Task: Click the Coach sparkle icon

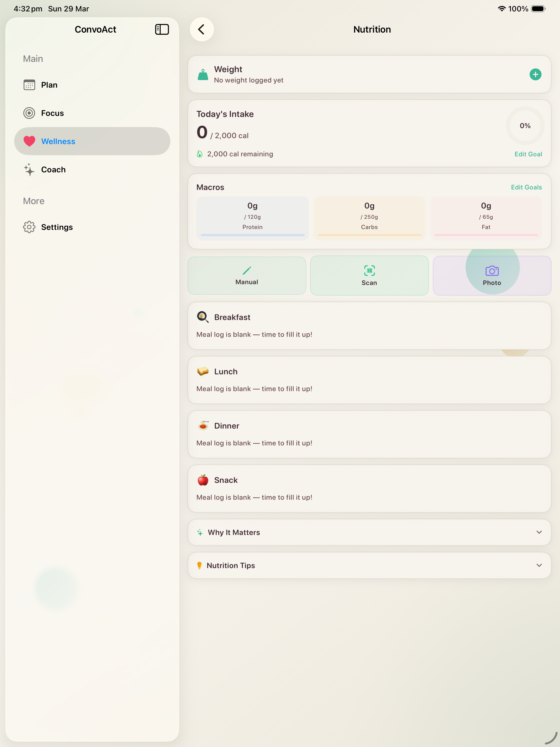Action: 29,170
